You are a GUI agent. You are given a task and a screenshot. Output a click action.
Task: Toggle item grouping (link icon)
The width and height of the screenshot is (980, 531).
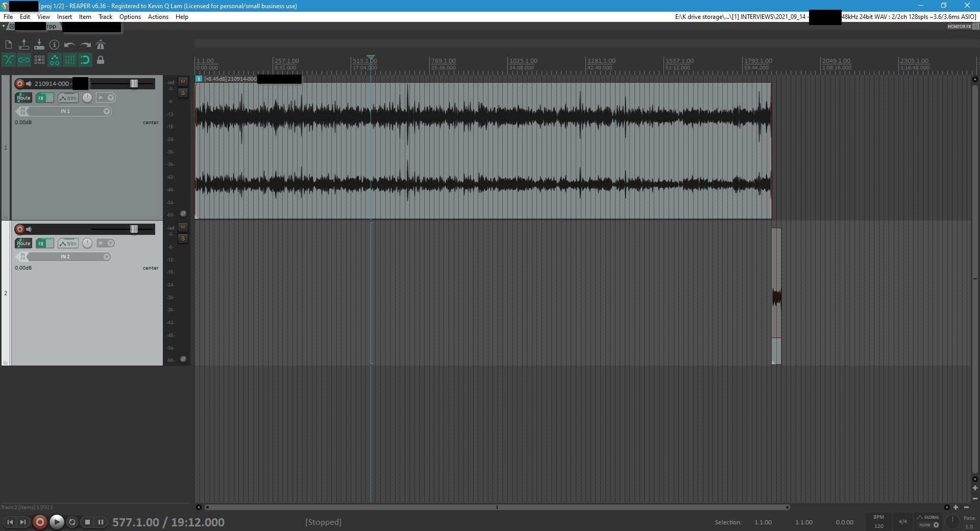(x=24, y=60)
